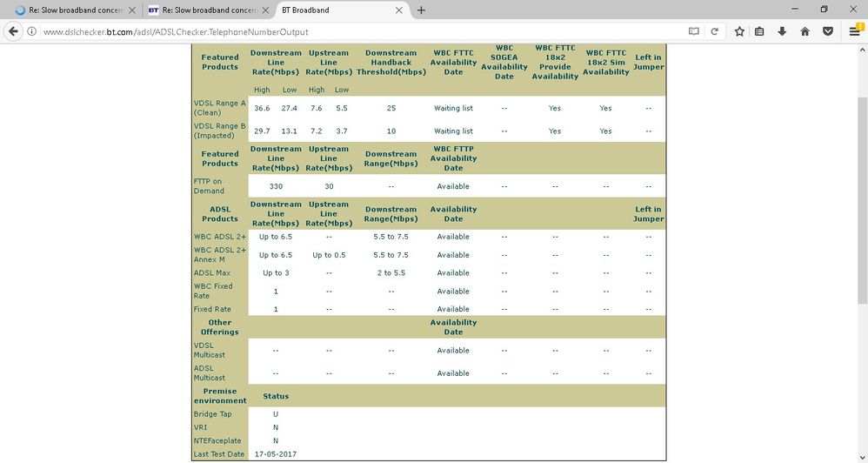Click the VDSL Multicast row label
The width and height of the screenshot is (868, 463).
(210, 350)
